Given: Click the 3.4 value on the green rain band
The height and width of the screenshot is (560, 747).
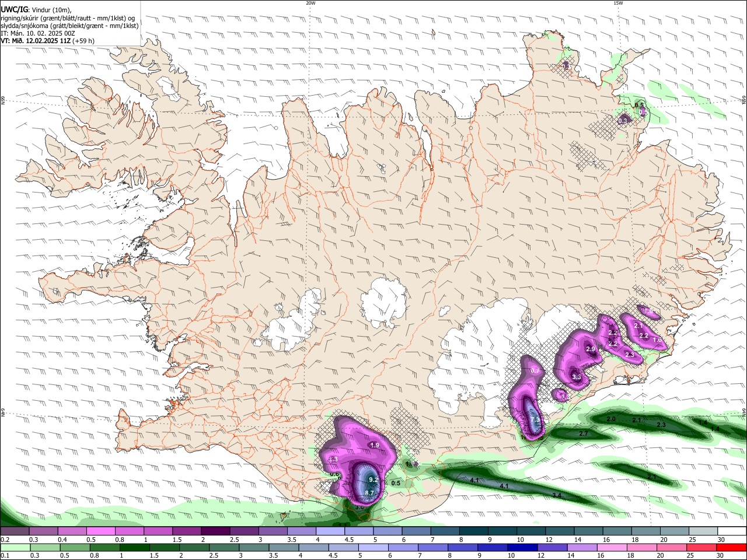Looking at the screenshot, I should pyautogui.click(x=557, y=495).
